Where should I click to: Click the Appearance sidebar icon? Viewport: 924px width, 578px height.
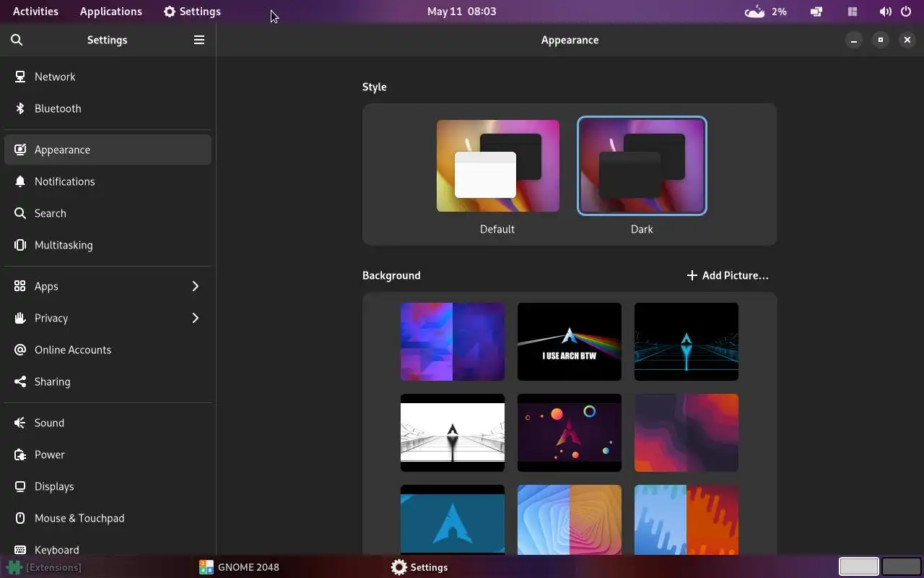click(20, 150)
